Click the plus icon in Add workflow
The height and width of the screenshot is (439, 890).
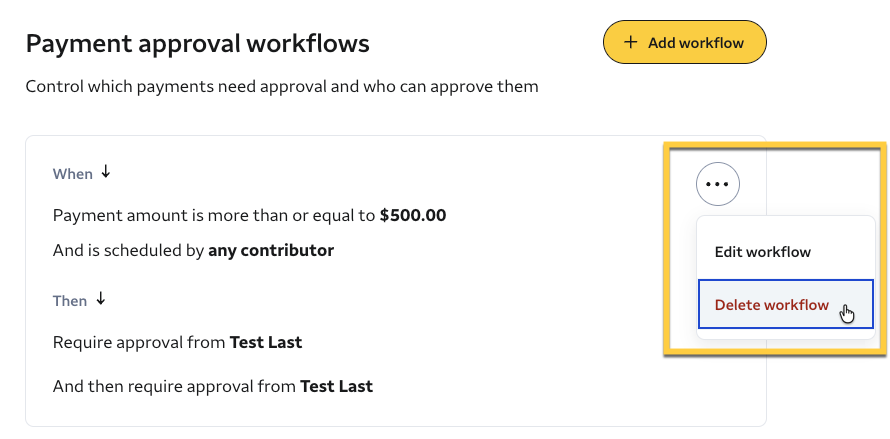pos(630,42)
